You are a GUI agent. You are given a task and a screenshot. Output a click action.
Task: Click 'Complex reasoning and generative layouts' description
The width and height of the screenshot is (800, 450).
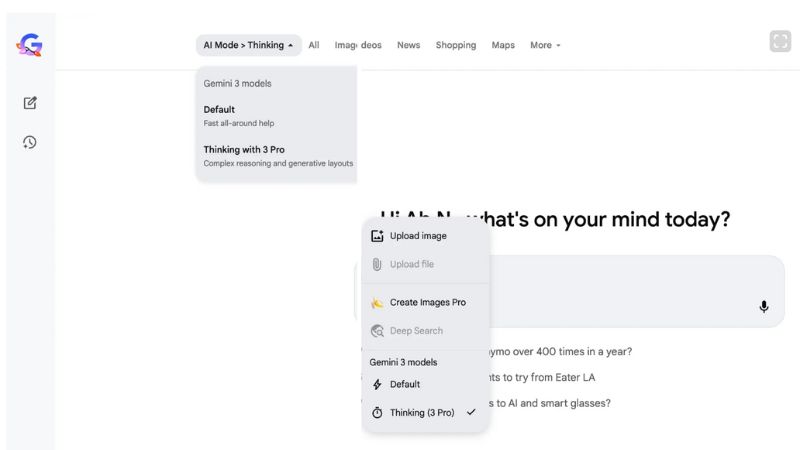tap(278, 163)
